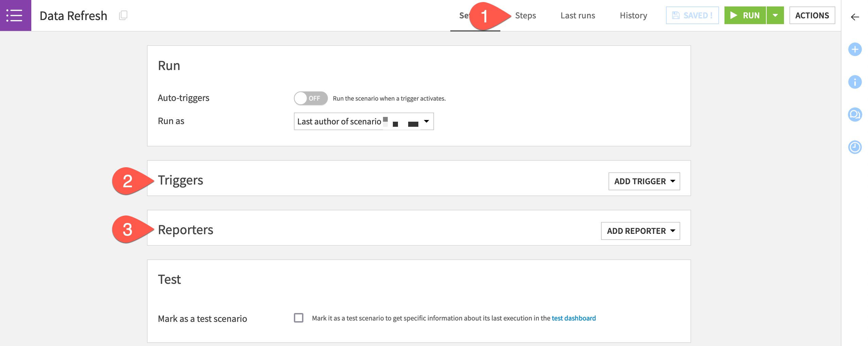The width and height of the screenshot is (868, 346).
Task: Open the History tab
Action: pyautogui.click(x=633, y=15)
